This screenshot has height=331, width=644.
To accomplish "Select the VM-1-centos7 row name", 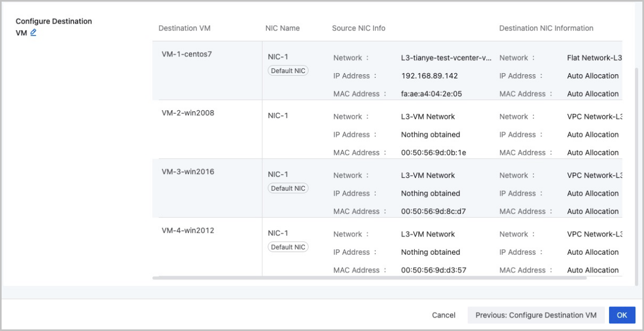I will tap(187, 54).
